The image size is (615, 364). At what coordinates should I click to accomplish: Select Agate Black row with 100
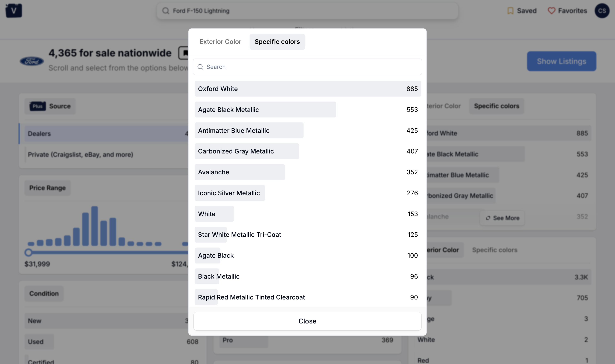[308, 255]
